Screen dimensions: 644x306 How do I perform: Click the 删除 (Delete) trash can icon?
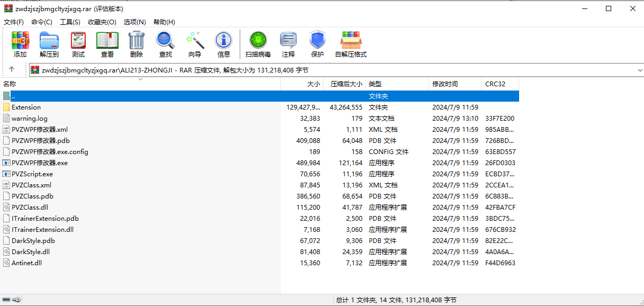(x=137, y=40)
